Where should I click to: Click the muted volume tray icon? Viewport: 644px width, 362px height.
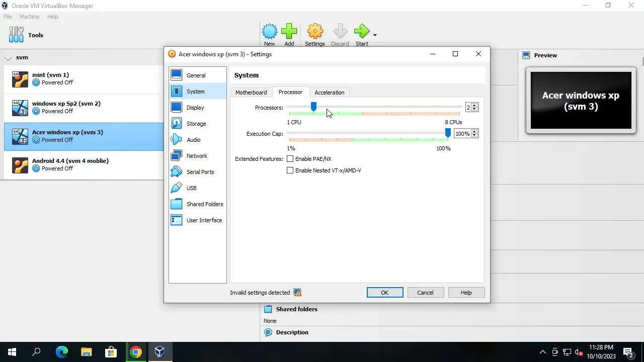pos(579,352)
